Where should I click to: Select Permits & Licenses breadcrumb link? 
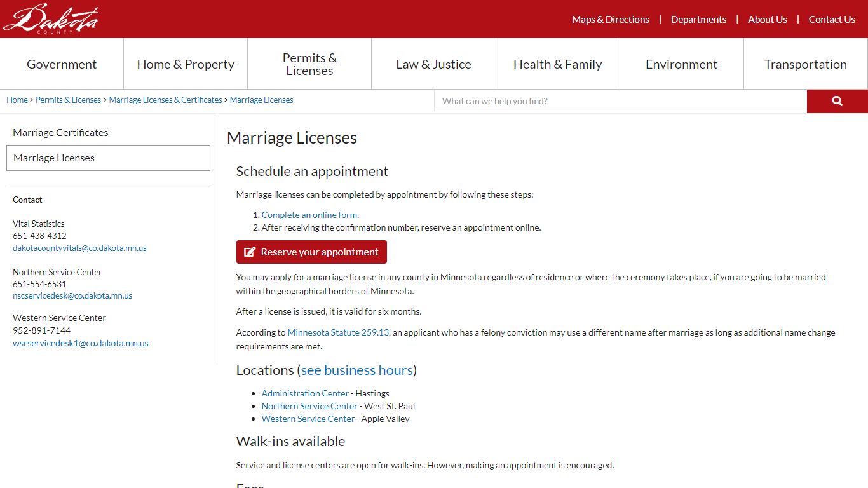pos(69,100)
